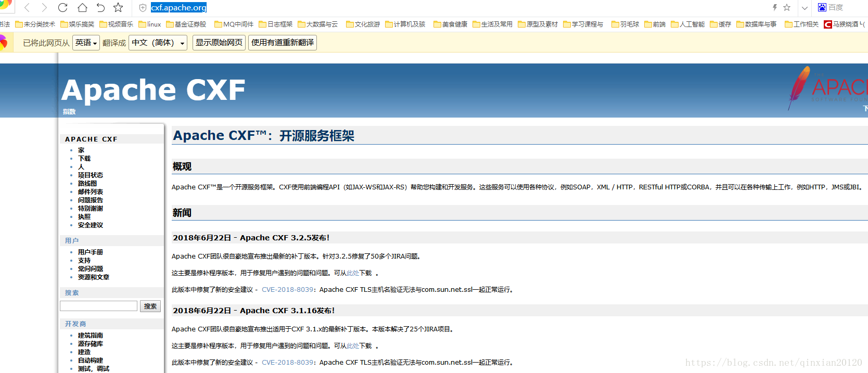
Task: Expand the address bar dropdown chevron
Action: pyautogui.click(x=805, y=8)
